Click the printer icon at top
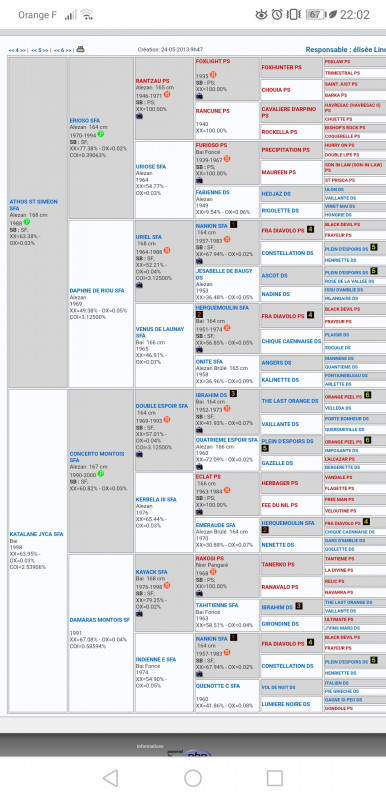This screenshot has width=386, height=800. pos(81,49)
